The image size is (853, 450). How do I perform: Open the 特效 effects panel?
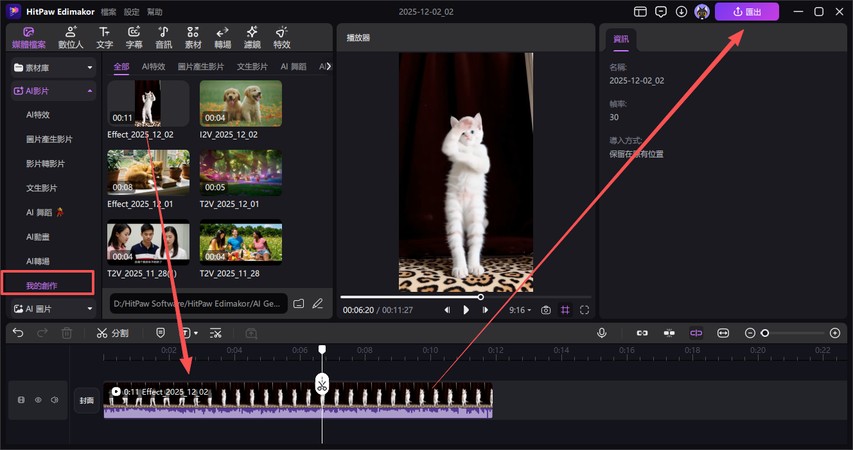(x=281, y=38)
